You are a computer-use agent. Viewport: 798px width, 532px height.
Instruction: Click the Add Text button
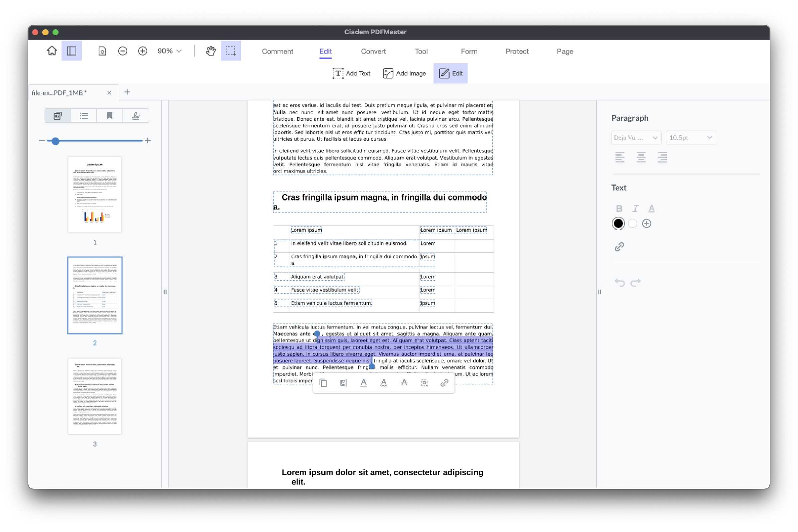[351, 73]
